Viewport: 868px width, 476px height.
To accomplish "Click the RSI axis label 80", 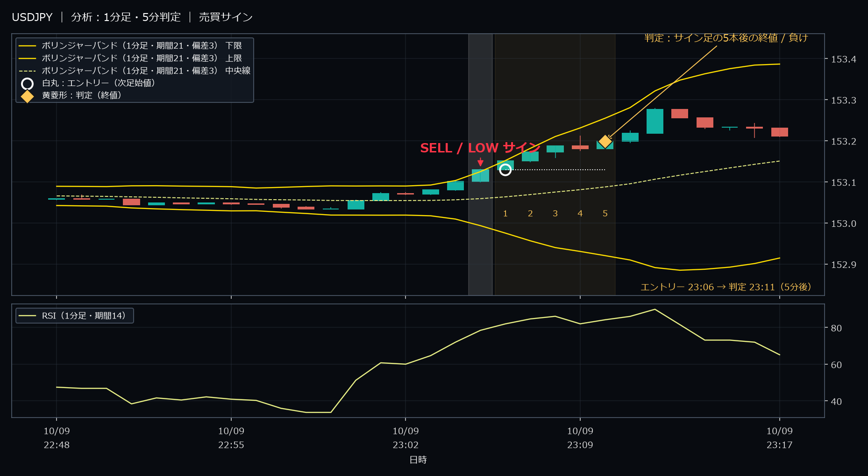I will tap(836, 328).
